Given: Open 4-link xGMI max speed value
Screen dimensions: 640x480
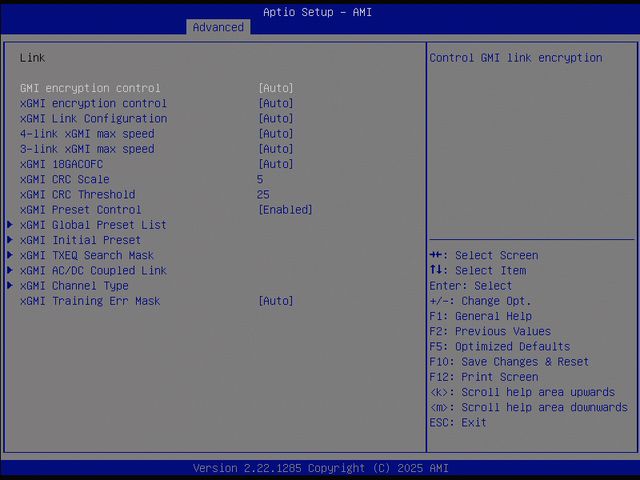Looking at the screenshot, I should coord(276,134).
